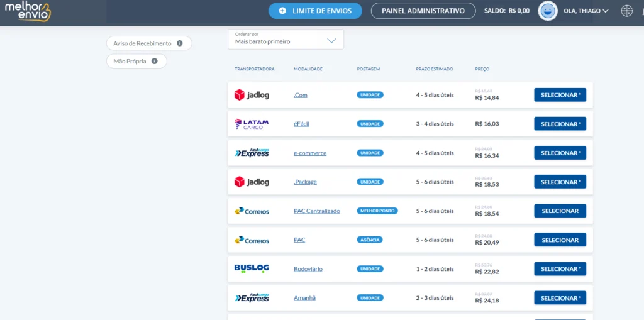Image resolution: width=644 pixels, height=320 pixels.
Task: Click the Saldo: R$ 0,00 balance text
Action: click(x=507, y=11)
